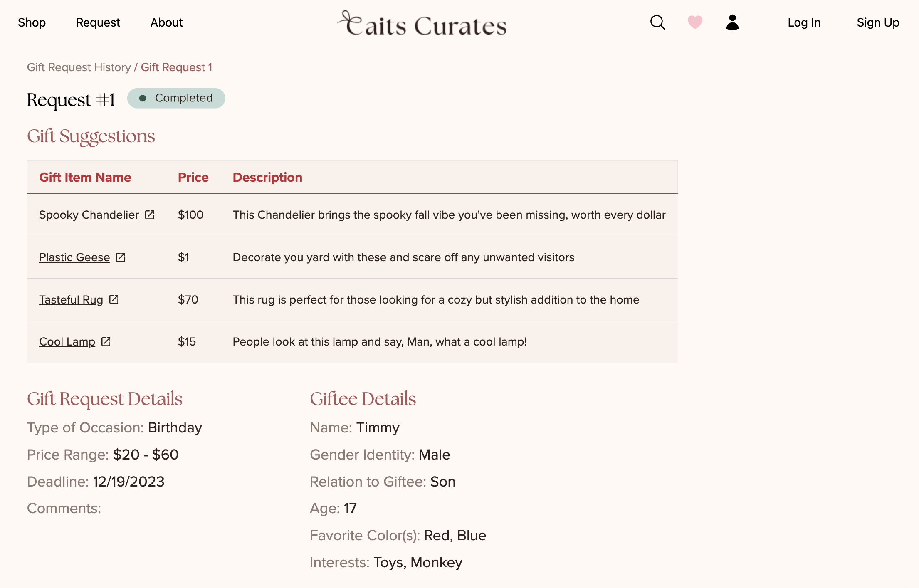Select the $1 price cell
The height and width of the screenshot is (588, 919).
click(x=183, y=257)
